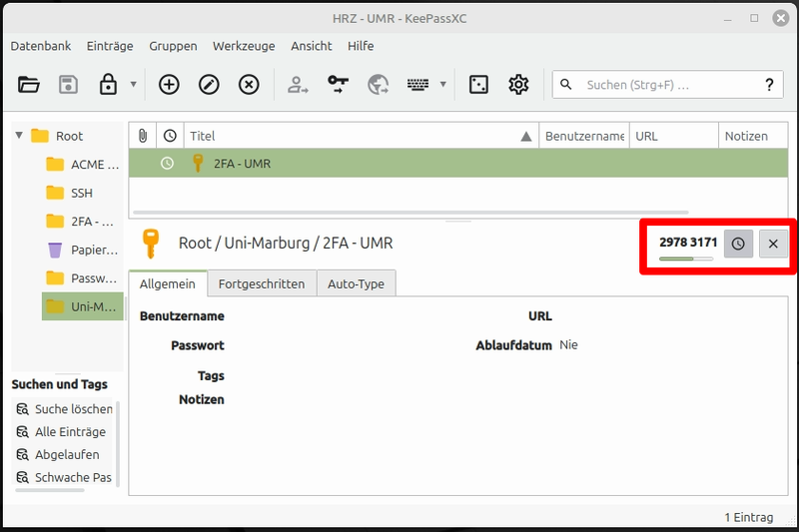Open the Ansicht menu
799x532 pixels.
(312, 46)
